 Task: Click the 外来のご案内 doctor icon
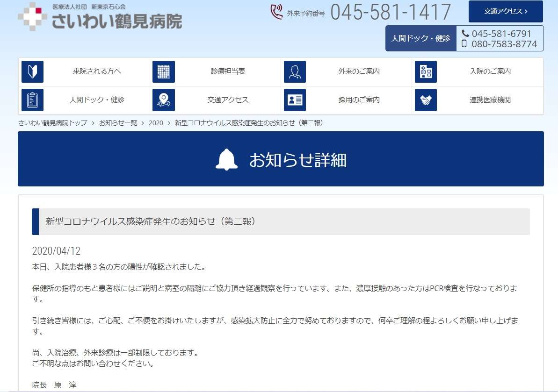click(x=296, y=71)
